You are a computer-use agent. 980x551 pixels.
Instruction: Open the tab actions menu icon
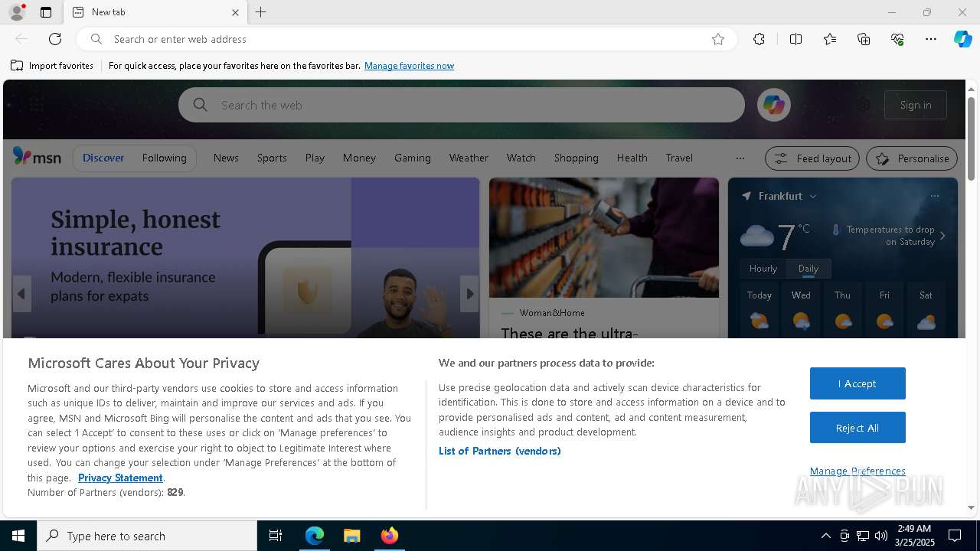click(46, 12)
